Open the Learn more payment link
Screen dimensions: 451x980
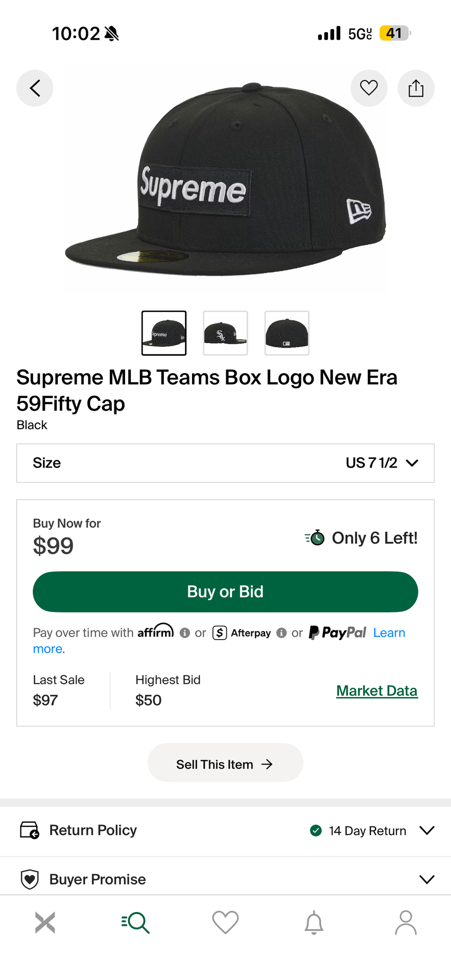[389, 633]
